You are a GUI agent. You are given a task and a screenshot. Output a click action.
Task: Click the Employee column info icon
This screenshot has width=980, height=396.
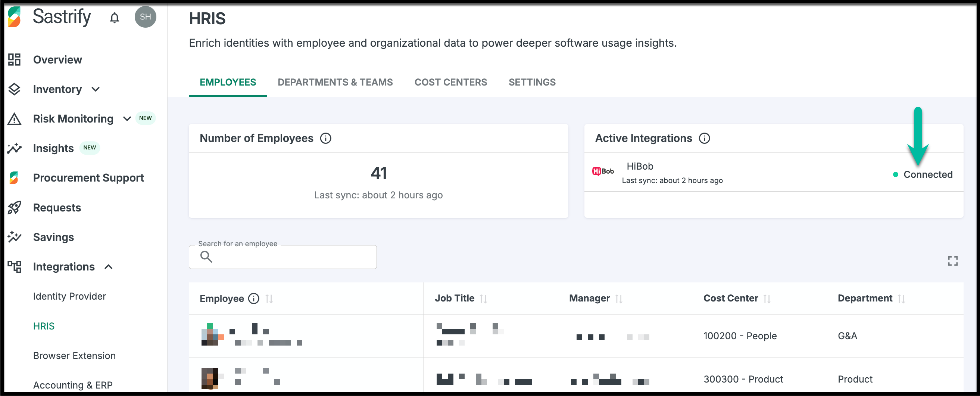[254, 298]
